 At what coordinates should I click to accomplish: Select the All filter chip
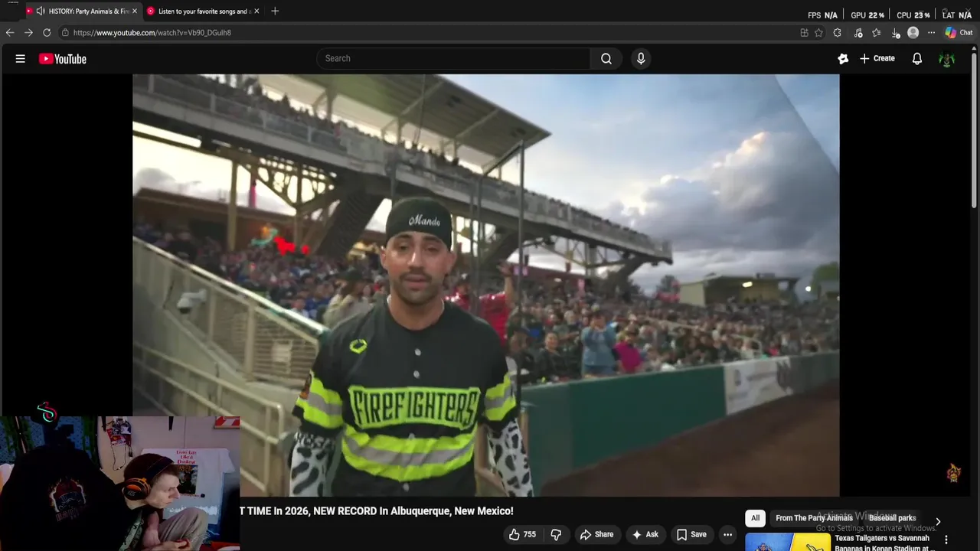tap(755, 518)
